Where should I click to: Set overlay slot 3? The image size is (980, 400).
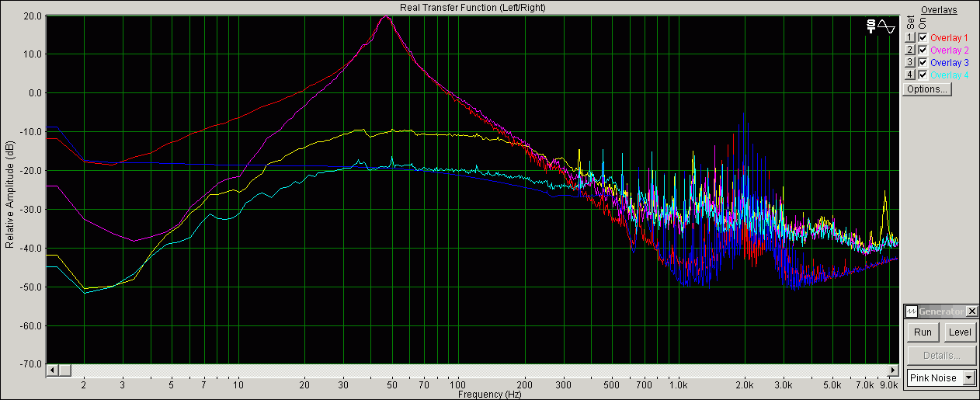click(910, 62)
